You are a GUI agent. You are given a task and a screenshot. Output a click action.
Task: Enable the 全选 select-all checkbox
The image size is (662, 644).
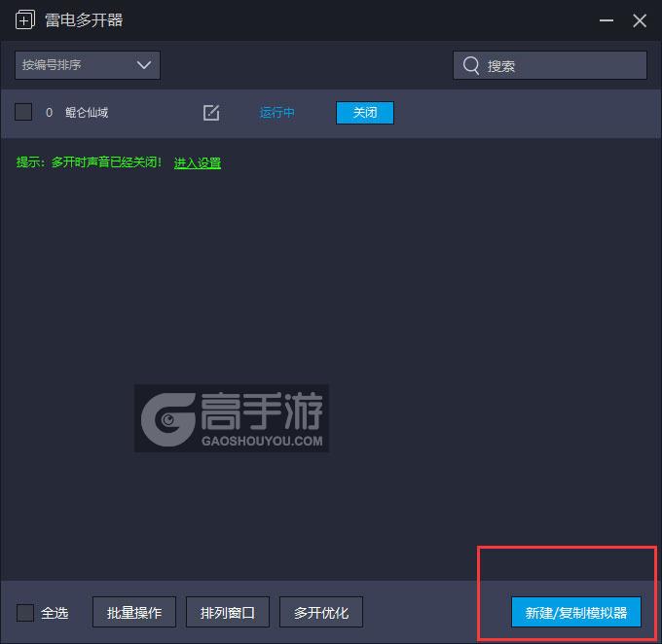25,612
